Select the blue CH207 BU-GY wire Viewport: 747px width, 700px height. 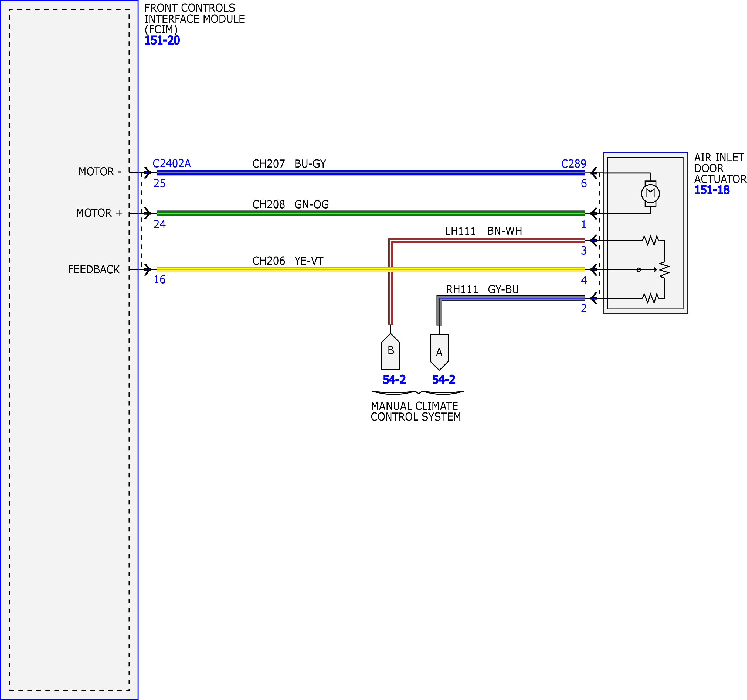pyautogui.click(x=371, y=173)
